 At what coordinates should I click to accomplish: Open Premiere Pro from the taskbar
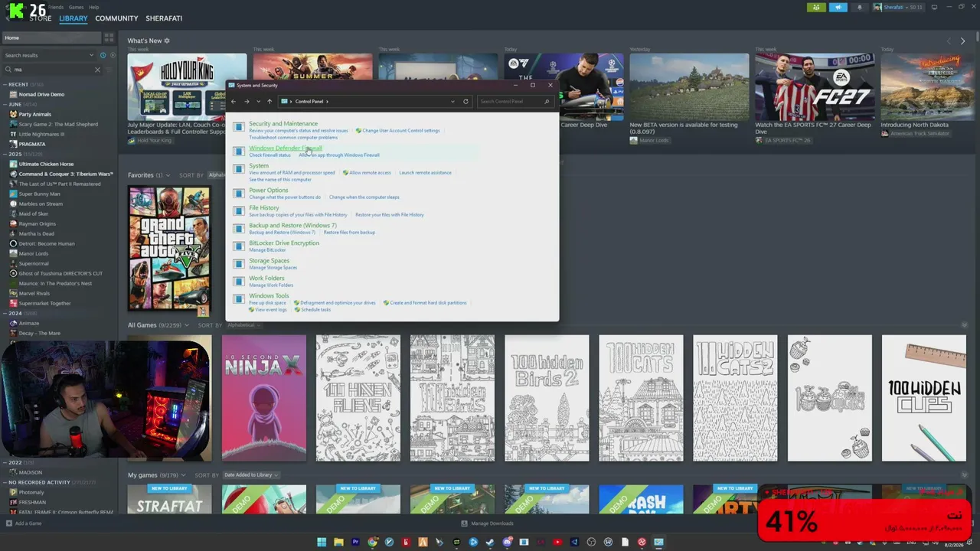click(355, 542)
